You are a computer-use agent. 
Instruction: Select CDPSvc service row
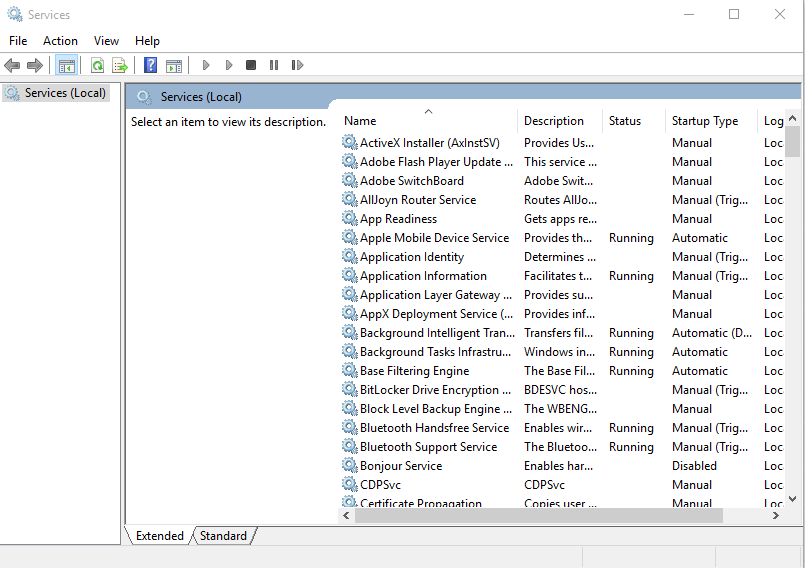pos(562,485)
